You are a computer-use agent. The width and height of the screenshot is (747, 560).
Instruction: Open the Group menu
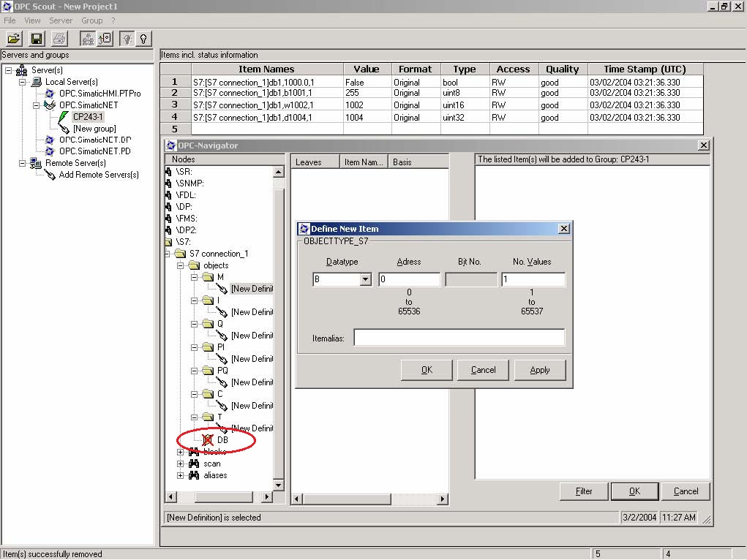[x=92, y=20]
